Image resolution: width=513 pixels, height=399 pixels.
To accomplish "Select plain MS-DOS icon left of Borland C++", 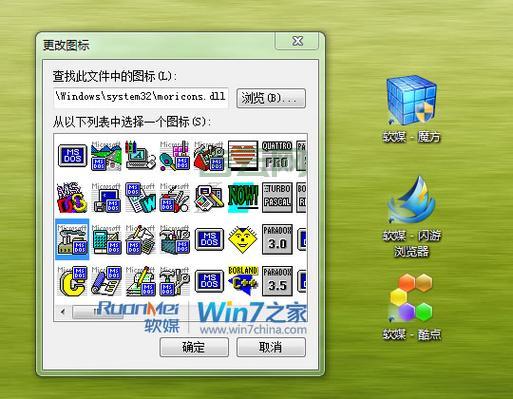I will (209, 281).
